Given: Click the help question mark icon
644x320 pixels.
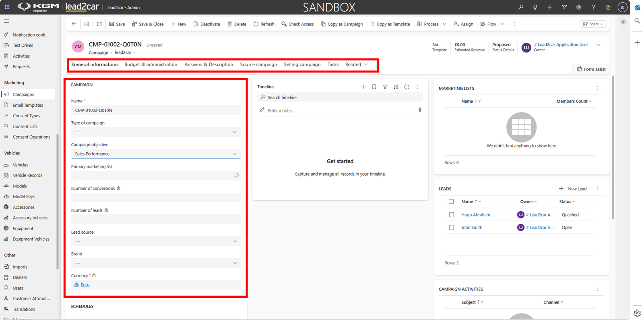Looking at the screenshot, I should (593, 7).
